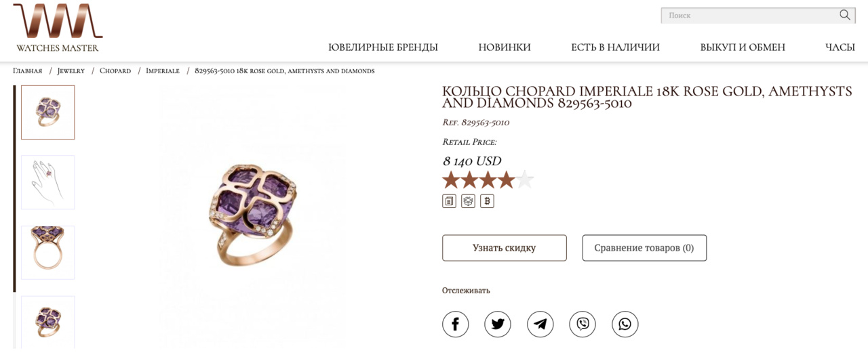The height and width of the screenshot is (359, 868).
Task: Share via the Viber icon
Action: [583, 324]
